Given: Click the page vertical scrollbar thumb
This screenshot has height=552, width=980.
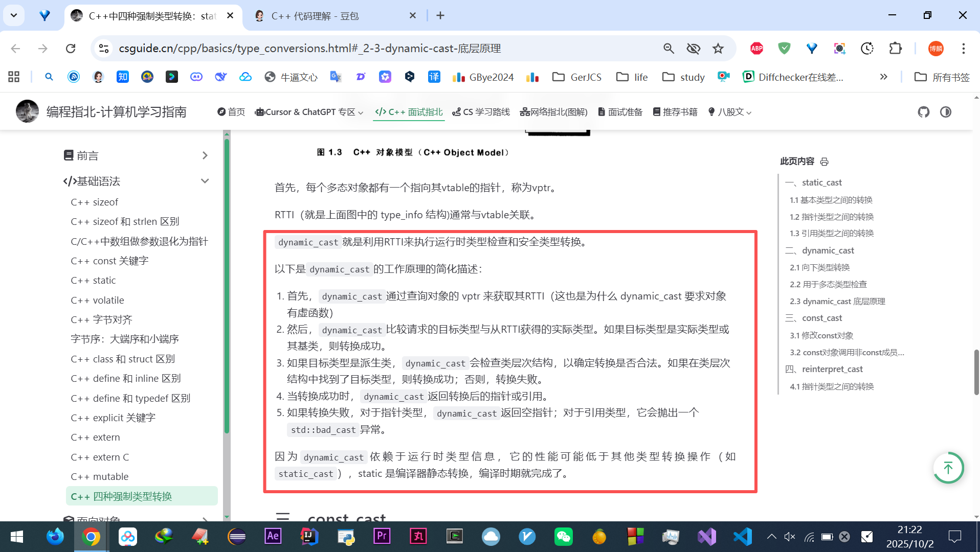Looking at the screenshot, I should pos(976,372).
